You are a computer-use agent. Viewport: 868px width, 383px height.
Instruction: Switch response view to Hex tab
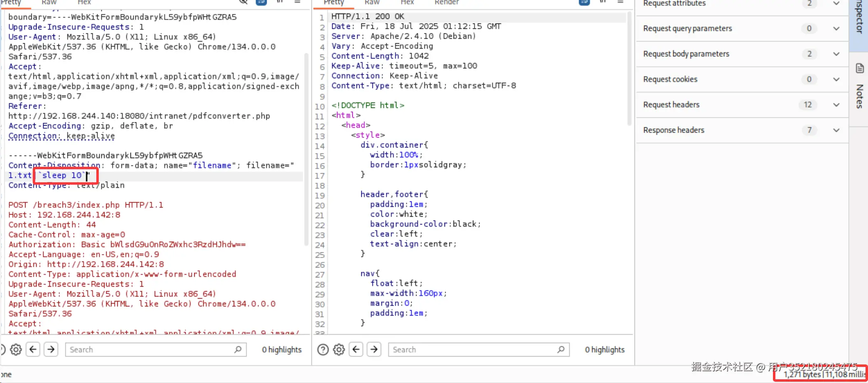407,2
